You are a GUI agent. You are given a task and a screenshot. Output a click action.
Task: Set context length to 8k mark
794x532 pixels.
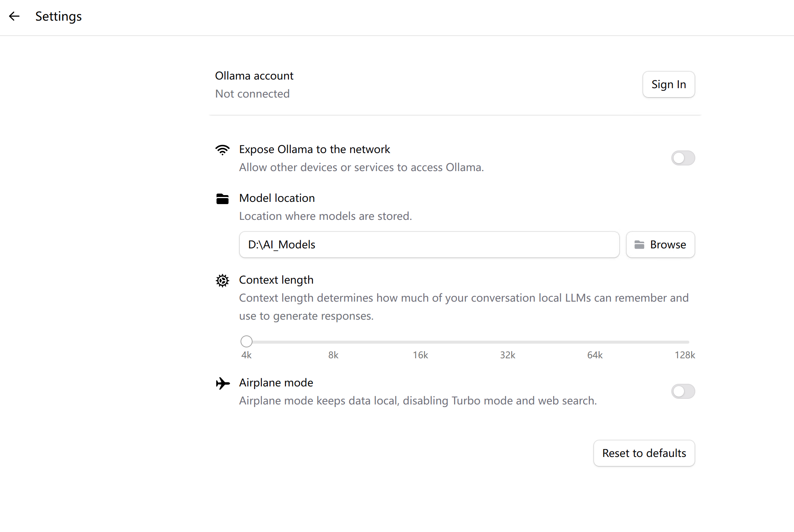tap(334, 342)
